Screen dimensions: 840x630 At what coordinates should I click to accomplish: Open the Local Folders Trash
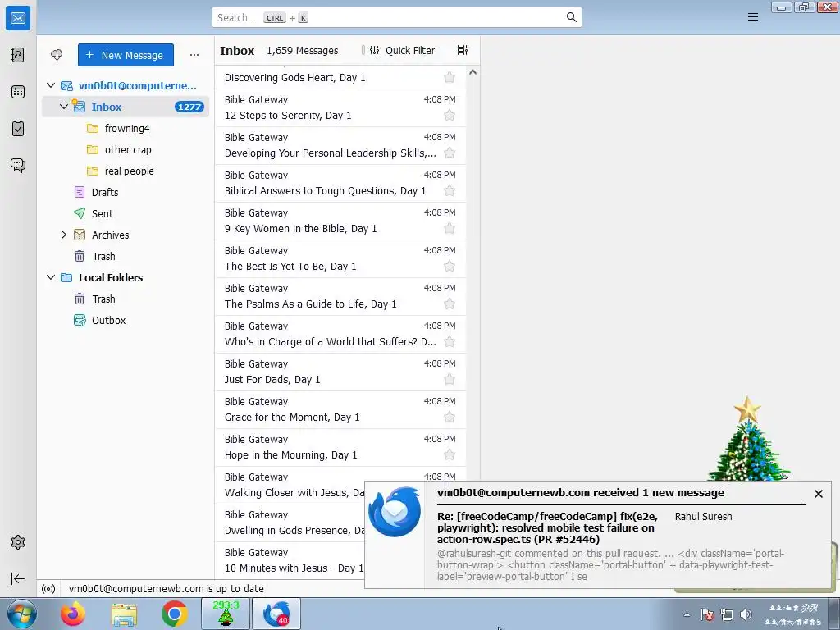[126, 299]
